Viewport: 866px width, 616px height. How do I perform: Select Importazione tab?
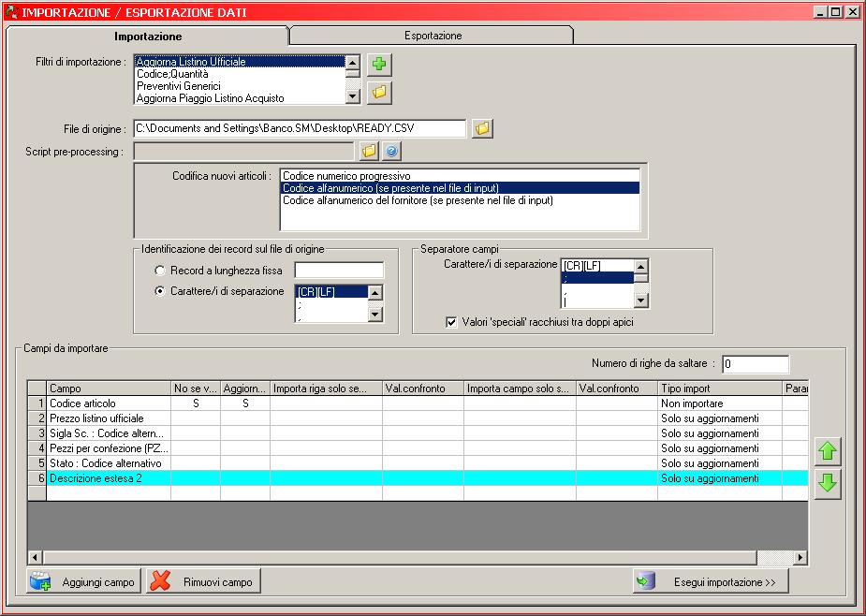(148, 36)
